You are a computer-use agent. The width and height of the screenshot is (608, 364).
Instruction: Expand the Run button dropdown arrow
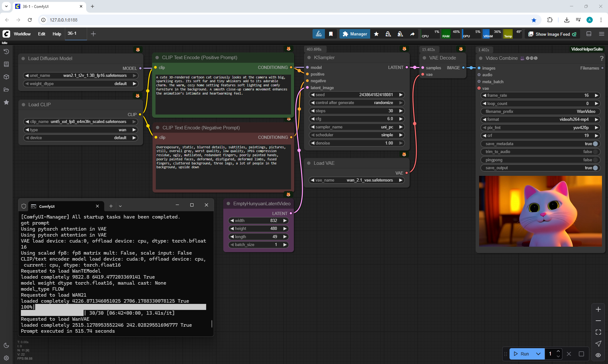pos(538,354)
